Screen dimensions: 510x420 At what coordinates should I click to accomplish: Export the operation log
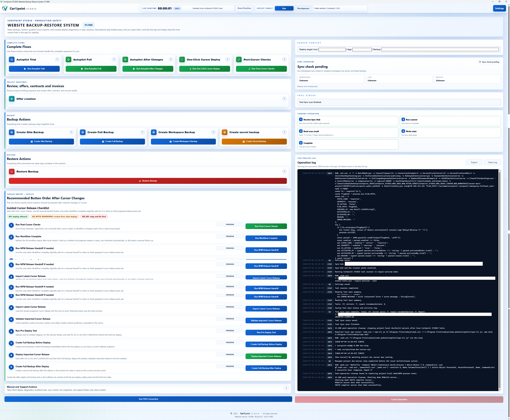pos(474,162)
